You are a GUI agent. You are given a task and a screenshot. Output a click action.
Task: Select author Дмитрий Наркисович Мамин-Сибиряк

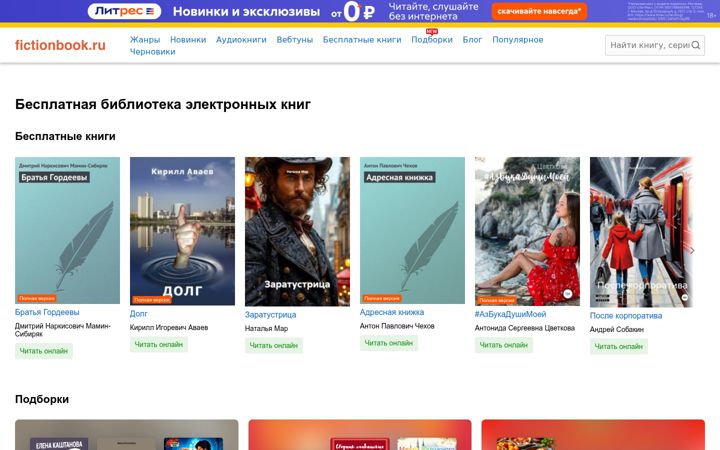point(62,330)
